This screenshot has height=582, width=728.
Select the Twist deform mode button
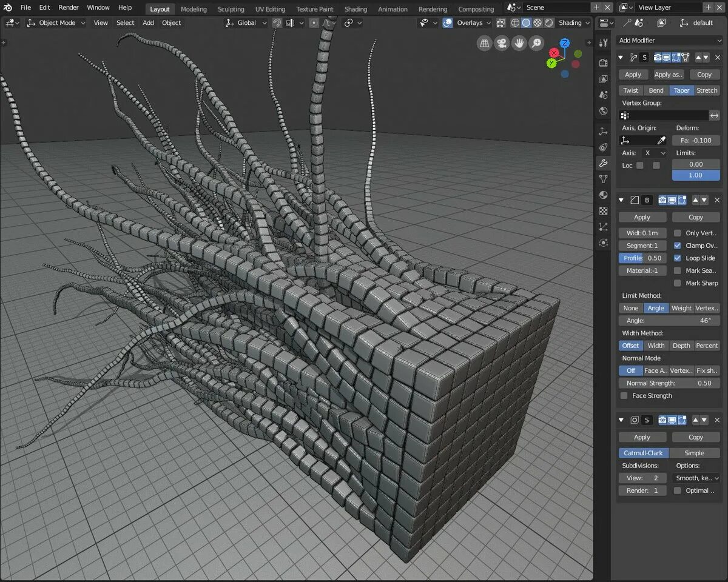(630, 90)
